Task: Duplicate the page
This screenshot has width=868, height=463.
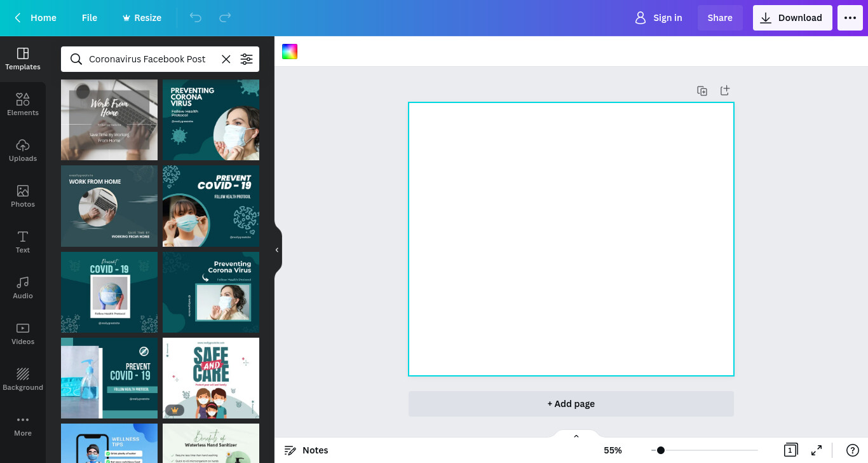Action: click(x=702, y=91)
